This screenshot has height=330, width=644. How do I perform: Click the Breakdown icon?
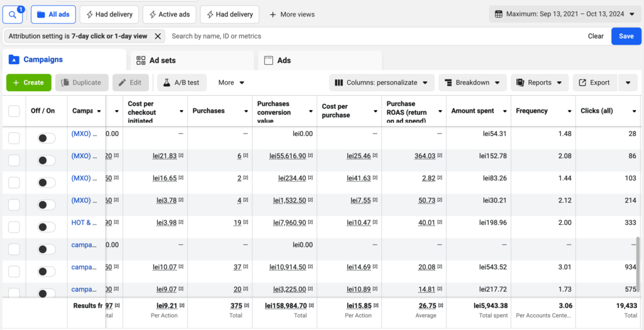448,82
